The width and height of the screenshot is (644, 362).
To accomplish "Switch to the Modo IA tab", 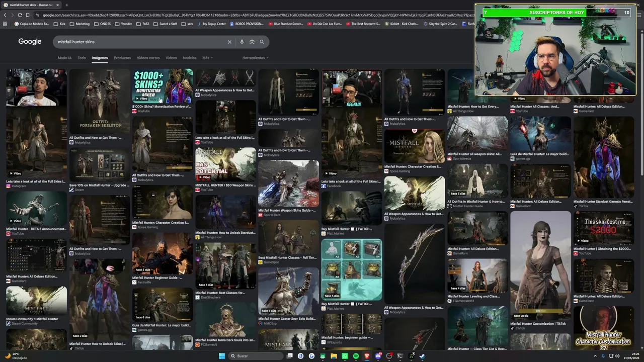I will coord(64,58).
